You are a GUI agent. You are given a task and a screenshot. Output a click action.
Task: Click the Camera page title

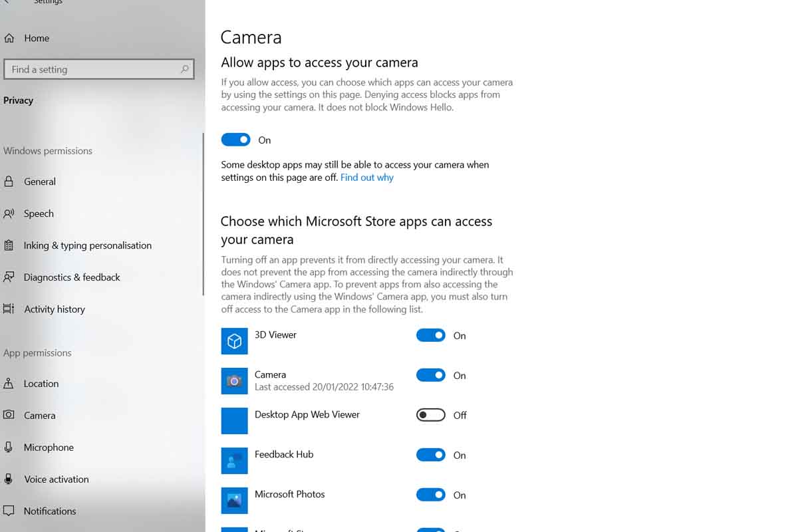click(x=251, y=37)
